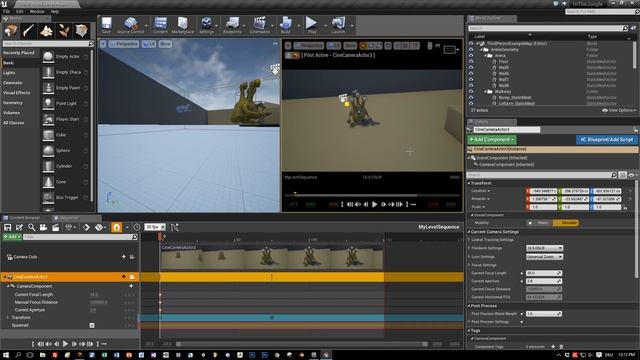Screen dimensions: 640x360
Task: Open the Cinematics toolbar menu
Action: 260,25
